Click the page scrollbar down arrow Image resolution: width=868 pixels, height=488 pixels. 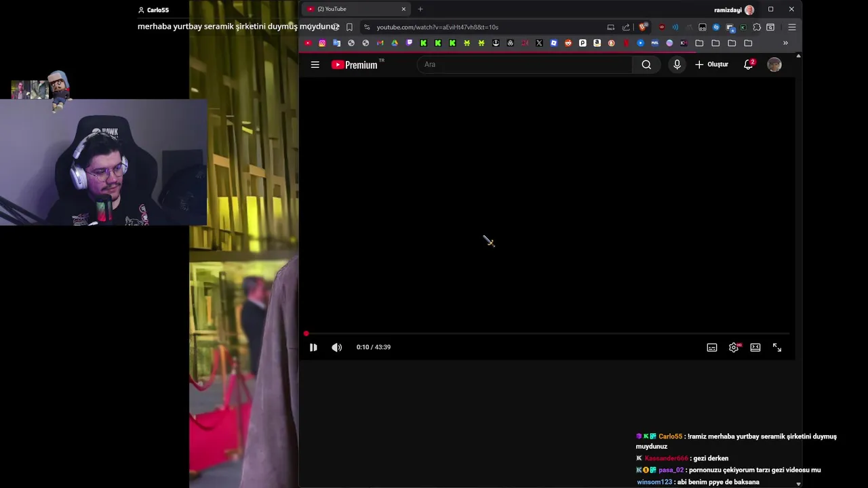point(798,484)
